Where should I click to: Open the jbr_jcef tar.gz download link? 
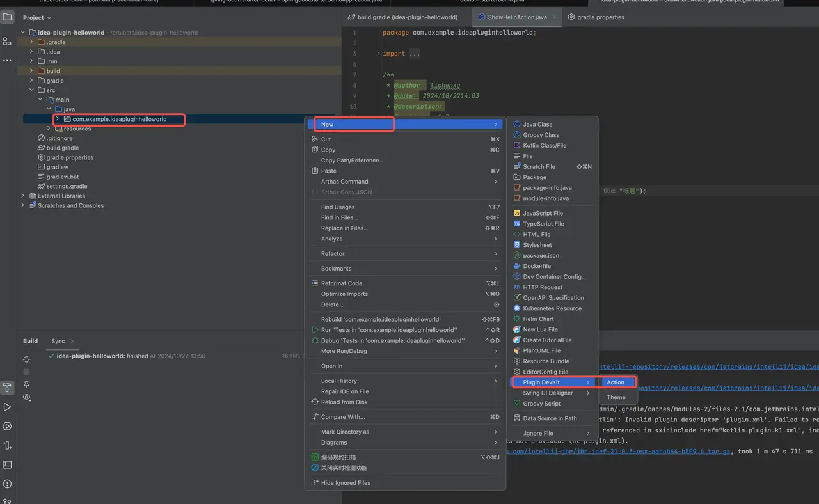(x=617, y=452)
